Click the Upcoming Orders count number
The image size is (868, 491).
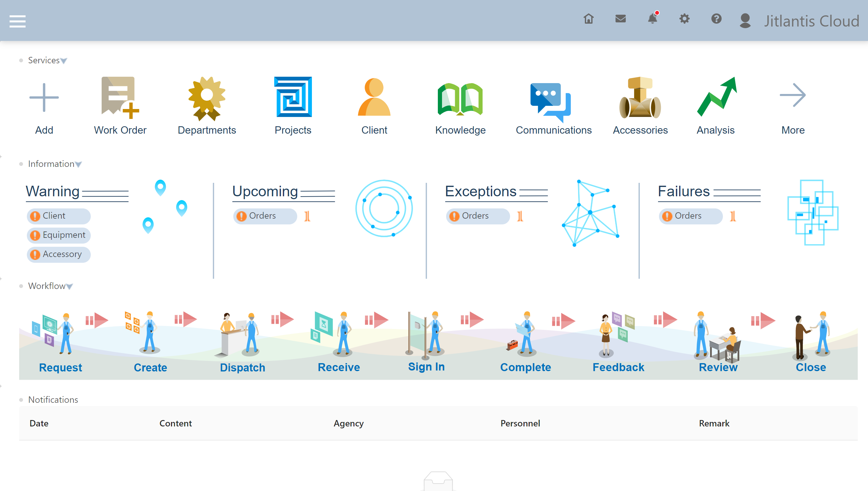coord(307,216)
